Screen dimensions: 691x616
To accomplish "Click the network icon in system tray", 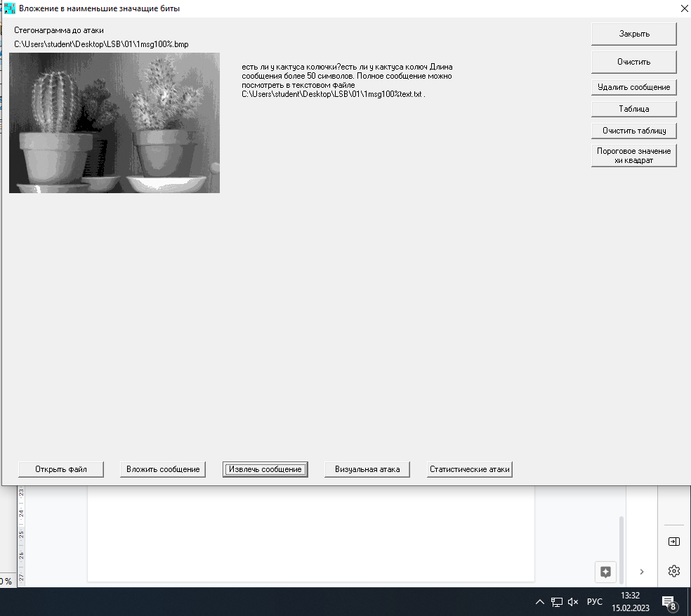I will [557, 602].
